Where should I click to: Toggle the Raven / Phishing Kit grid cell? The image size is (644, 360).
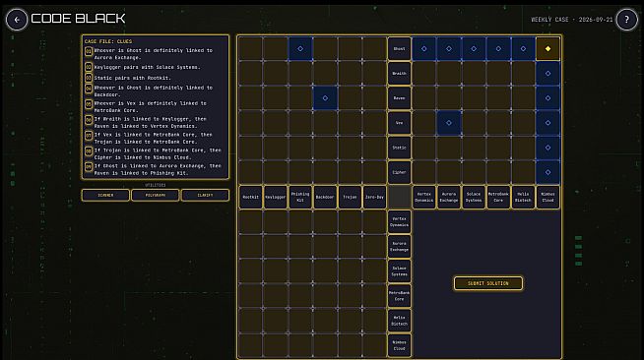[x=300, y=98]
